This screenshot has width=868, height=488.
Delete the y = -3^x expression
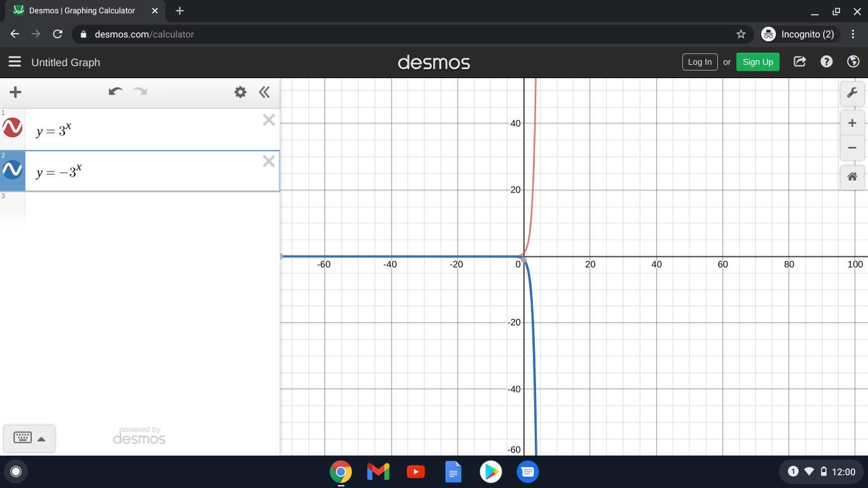tap(269, 161)
